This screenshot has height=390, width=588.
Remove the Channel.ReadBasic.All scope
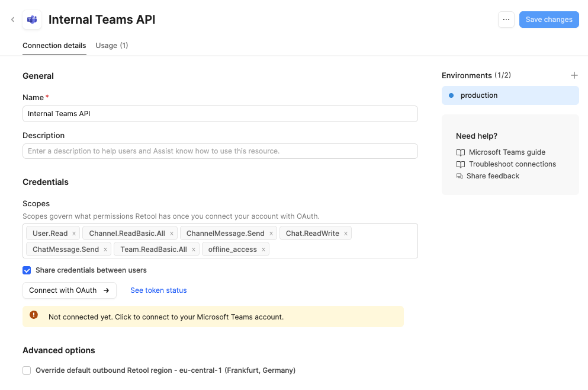[172, 234]
